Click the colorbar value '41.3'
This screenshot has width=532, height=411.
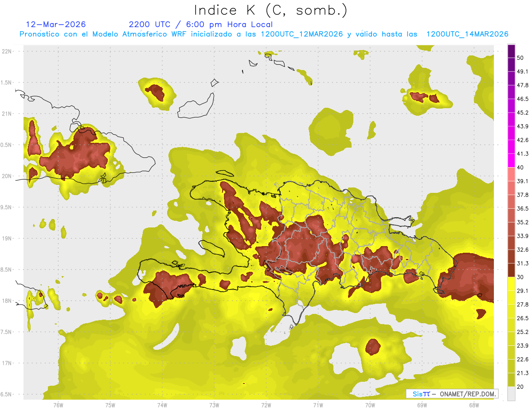[522, 154]
